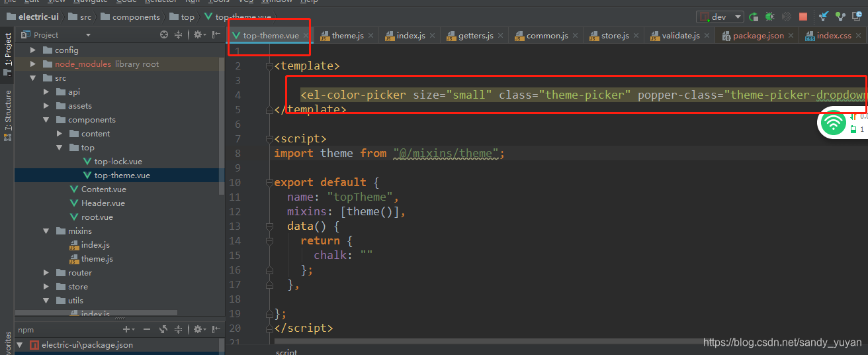Click the Run with Coverage icon
This screenshot has width=868, height=355.
tap(787, 17)
